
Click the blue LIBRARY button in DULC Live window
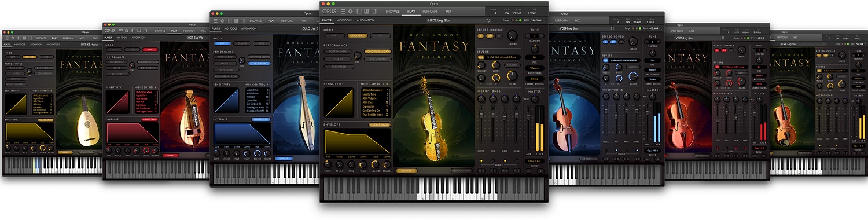pyautogui.click(x=284, y=159)
